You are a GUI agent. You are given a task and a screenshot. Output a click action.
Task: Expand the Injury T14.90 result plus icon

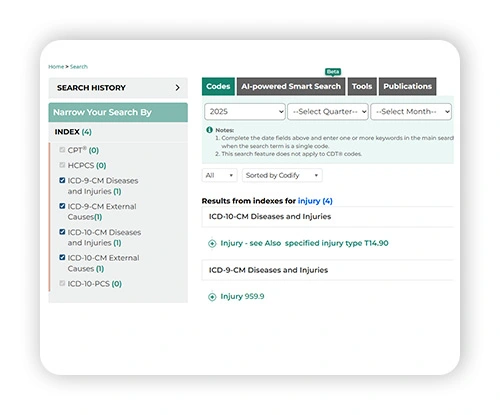tap(212, 244)
